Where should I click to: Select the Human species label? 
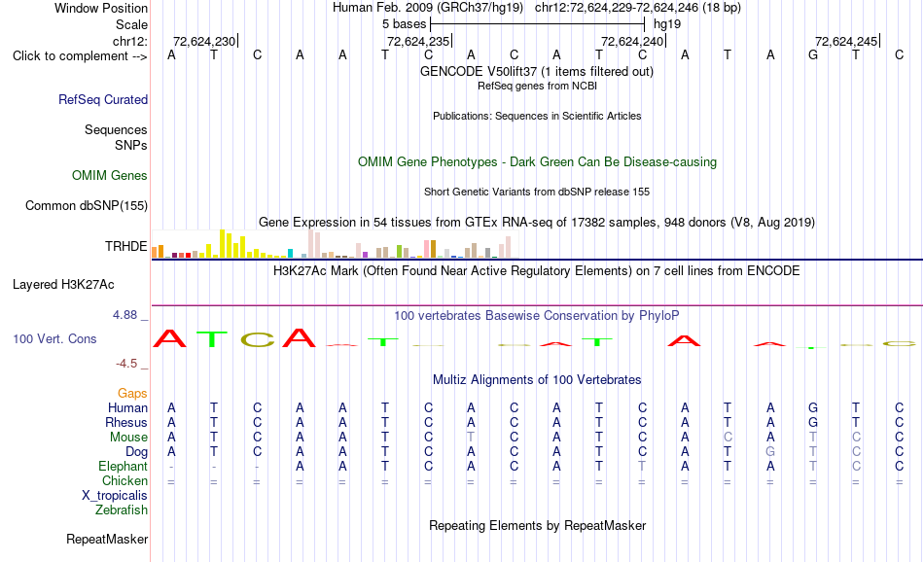(x=127, y=407)
